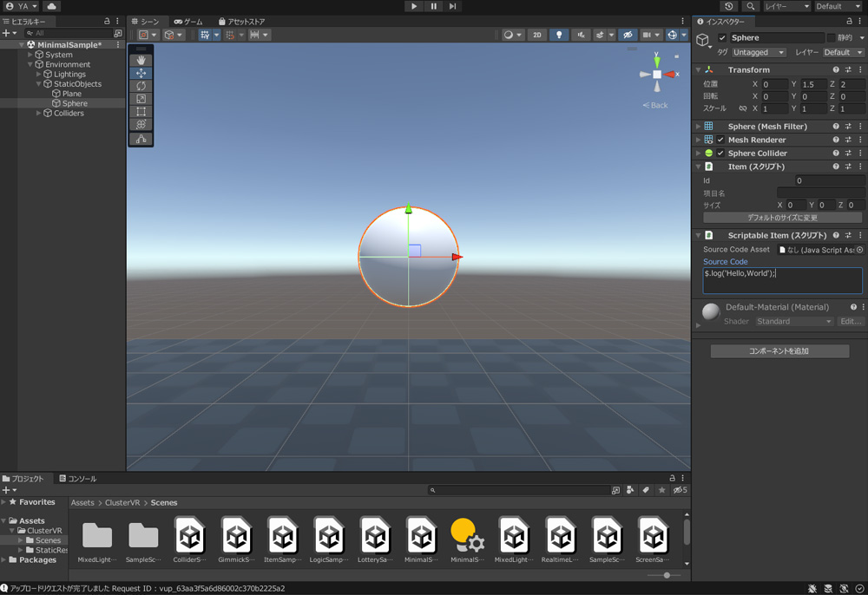Switch to the Game view tab

187,21
